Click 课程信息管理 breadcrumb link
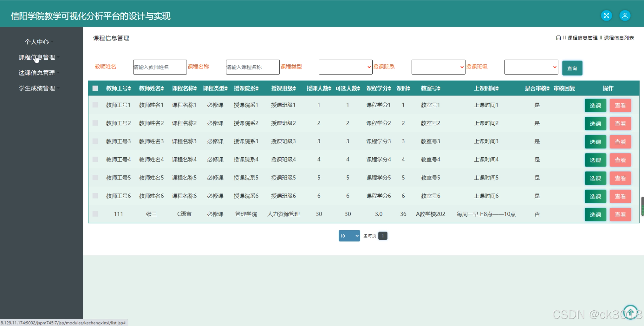The image size is (644, 326). 582,38
